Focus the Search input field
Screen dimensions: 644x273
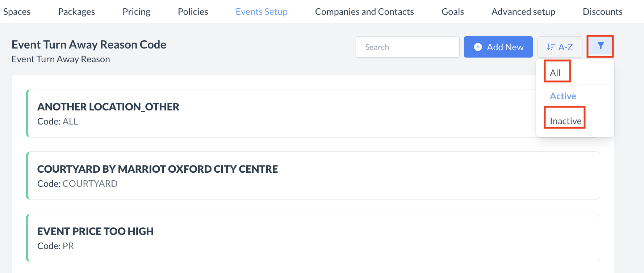coord(407,47)
